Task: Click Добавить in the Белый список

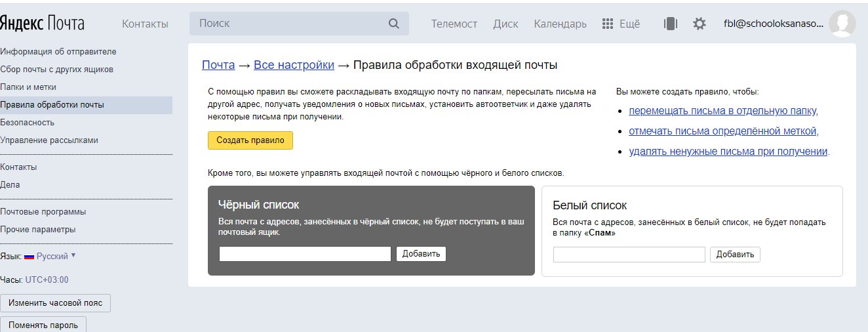Action: click(x=735, y=255)
